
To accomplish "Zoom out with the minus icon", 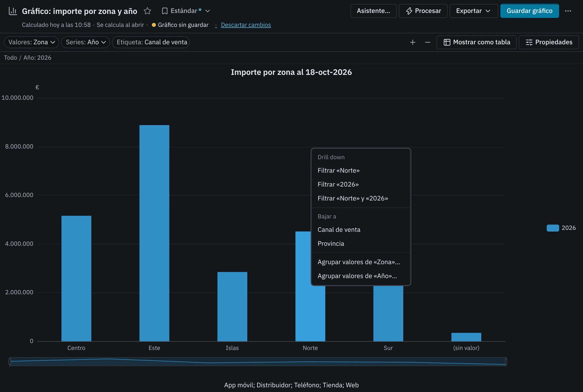I will tap(428, 43).
